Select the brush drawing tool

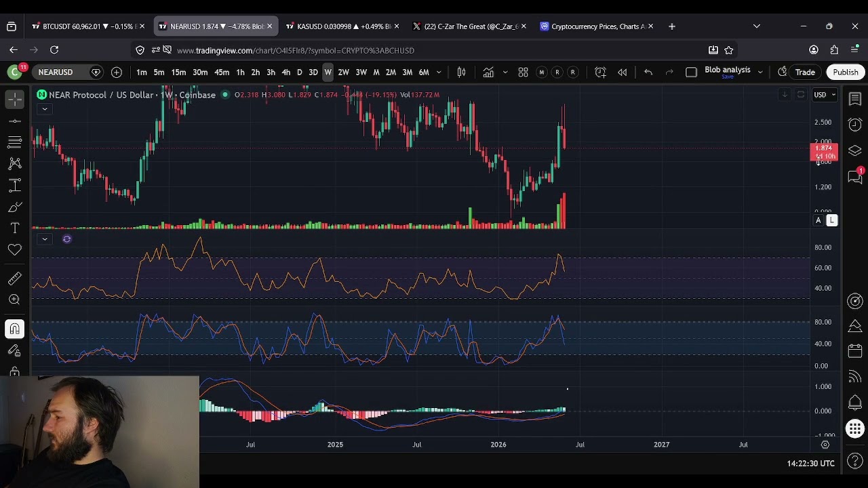(15, 207)
